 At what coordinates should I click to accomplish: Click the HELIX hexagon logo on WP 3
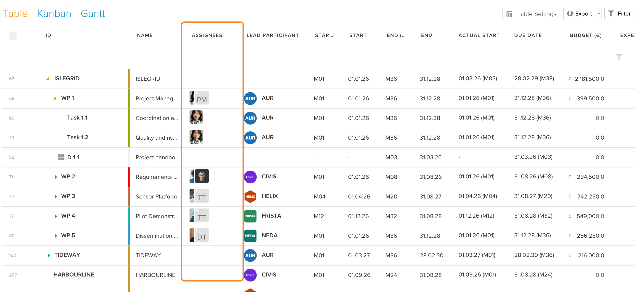click(250, 196)
